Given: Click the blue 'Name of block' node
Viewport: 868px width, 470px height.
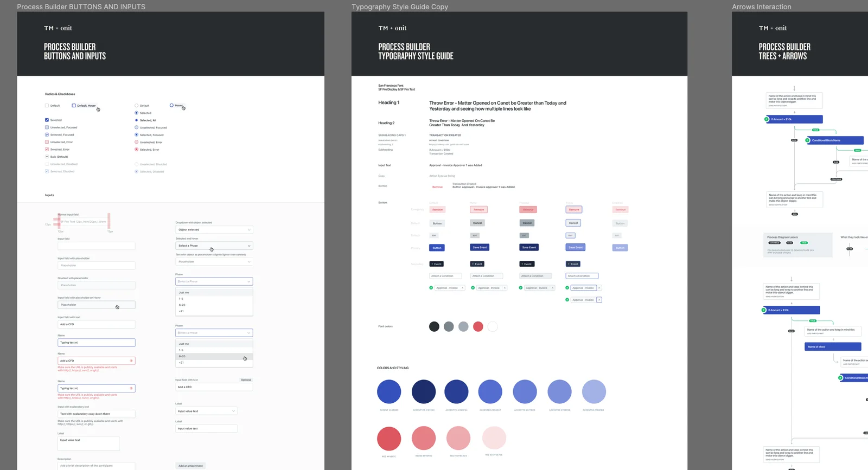Looking at the screenshot, I should (x=833, y=346).
